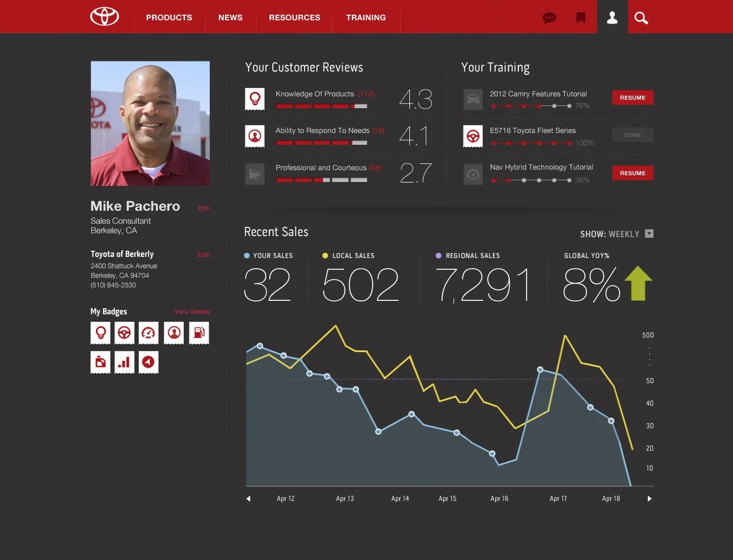
Task: Click the Ability to Respond To Needs title
Action: (x=323, y=131)
